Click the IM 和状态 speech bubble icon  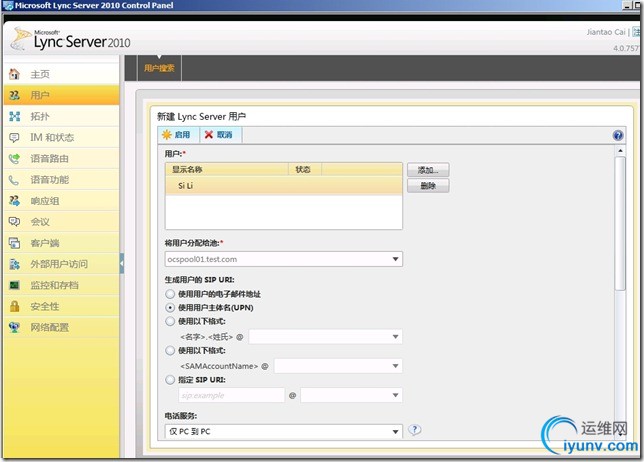pos(14,138)
